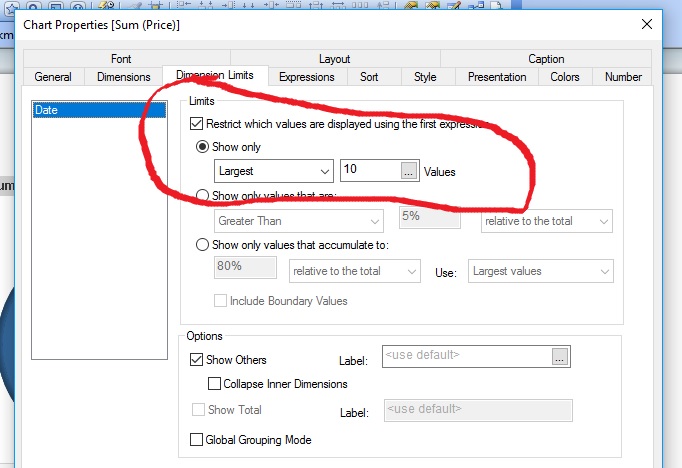682x468 pixels.
Task: Select the Dimension Limits tab
Action: click(215, 75)
